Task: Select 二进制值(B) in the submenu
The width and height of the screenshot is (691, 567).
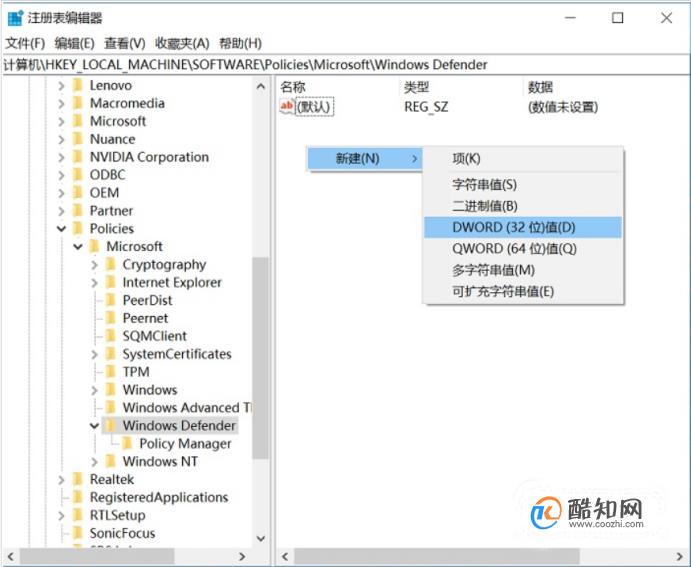Action: pos(523,206)
